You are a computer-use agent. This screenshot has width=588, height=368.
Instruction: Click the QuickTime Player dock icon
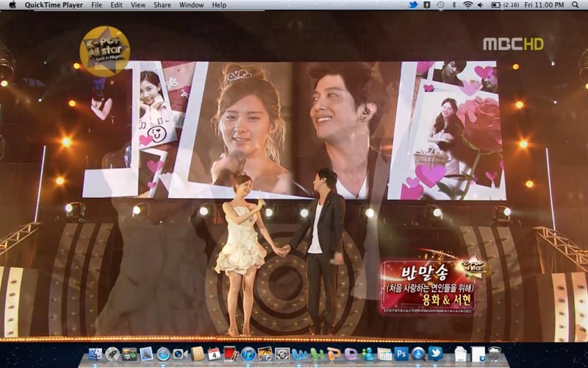418,354
